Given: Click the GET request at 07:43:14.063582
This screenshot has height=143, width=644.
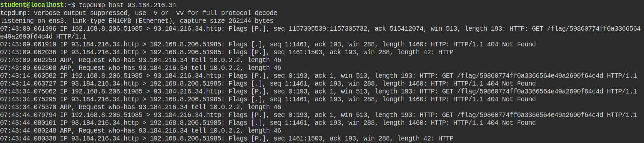Looking at the screenshot, I should coord(318,75).
